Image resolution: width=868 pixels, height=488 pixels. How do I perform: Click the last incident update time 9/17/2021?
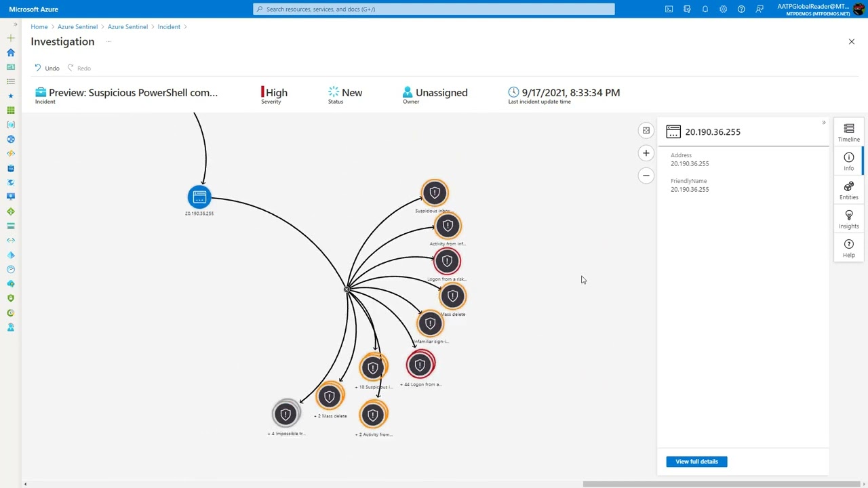point(570,92)
